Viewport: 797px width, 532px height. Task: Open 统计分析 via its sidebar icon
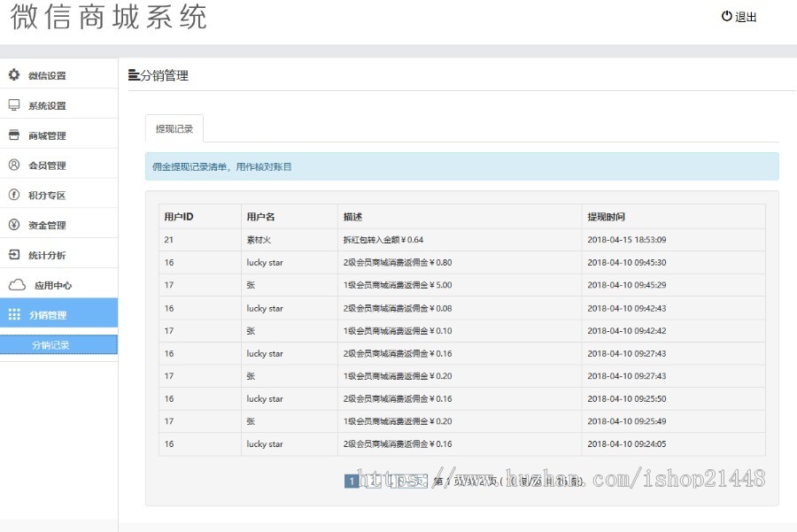coord(12,254)
